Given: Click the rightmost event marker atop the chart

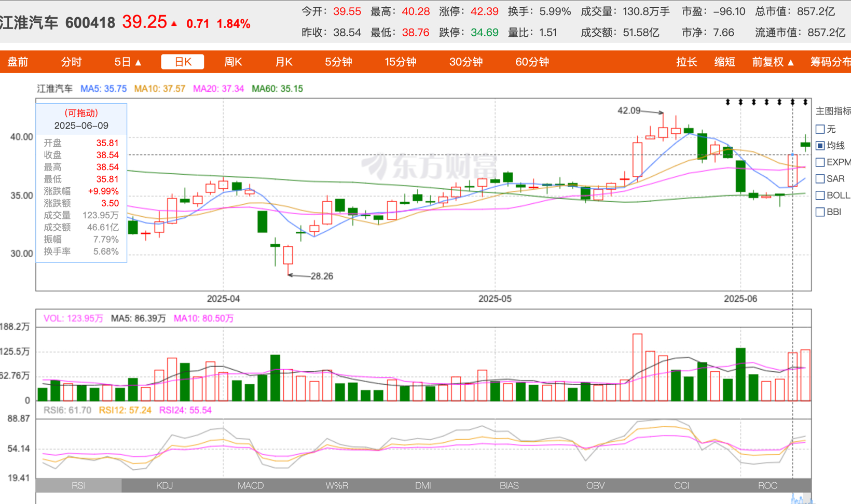Looking at the screenshot, I should tap(805, 102).
